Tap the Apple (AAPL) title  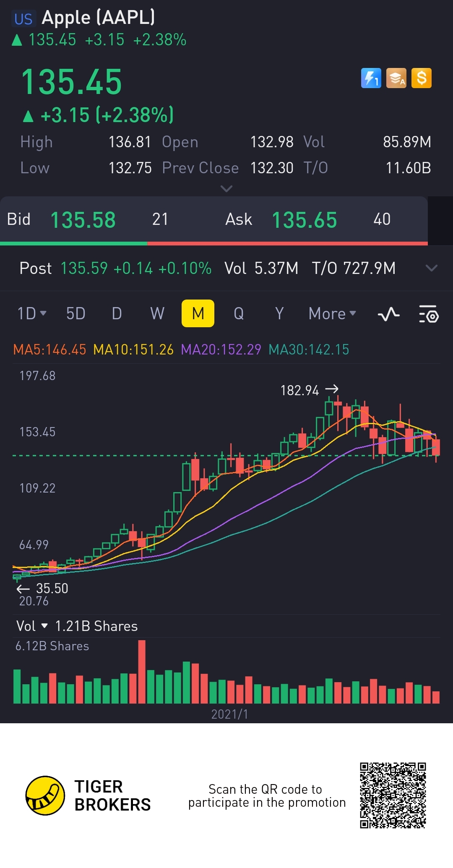tap(99, 18)
